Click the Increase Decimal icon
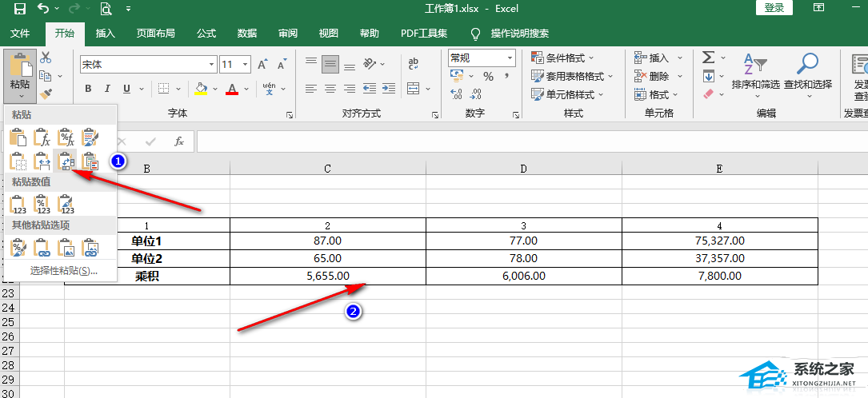The height and width of the screenshot is (398, 868). pyautogui.click(x=457, y=94)
